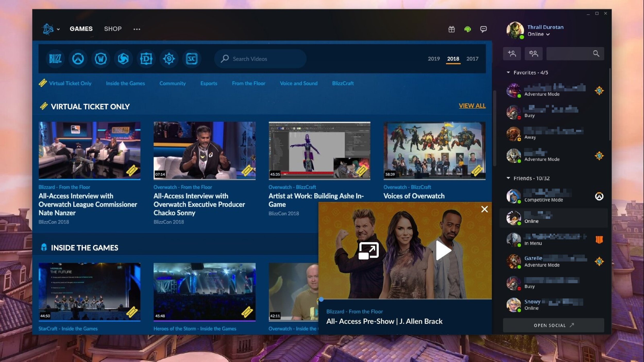Image resolution: width=644 pixels, height=362 pixels.
Task: Open the chat messages icon
Action: (x=483, y=29)
